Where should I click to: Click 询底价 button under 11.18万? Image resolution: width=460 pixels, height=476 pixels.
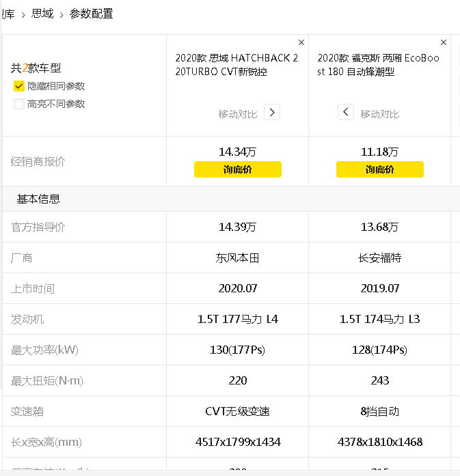pyautogui.click(x=380, y=169)
